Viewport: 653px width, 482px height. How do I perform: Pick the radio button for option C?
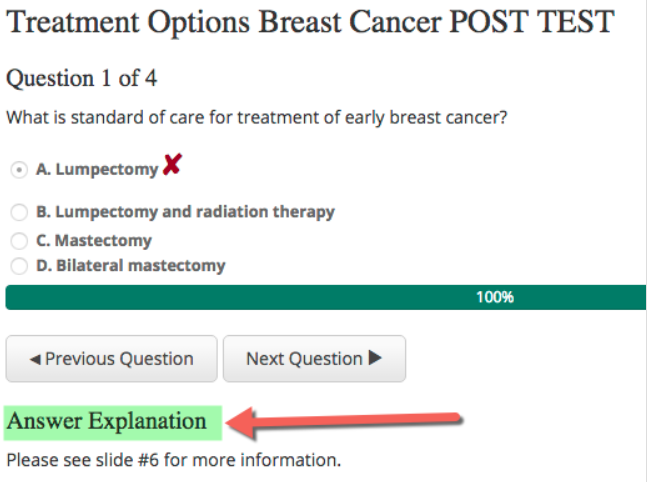point(18,240)
